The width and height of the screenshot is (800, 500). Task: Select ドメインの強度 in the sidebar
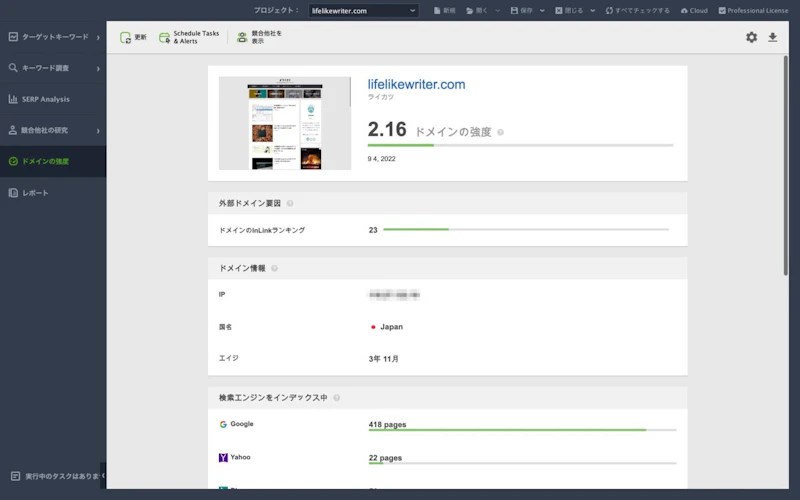[x=53, y=161]
